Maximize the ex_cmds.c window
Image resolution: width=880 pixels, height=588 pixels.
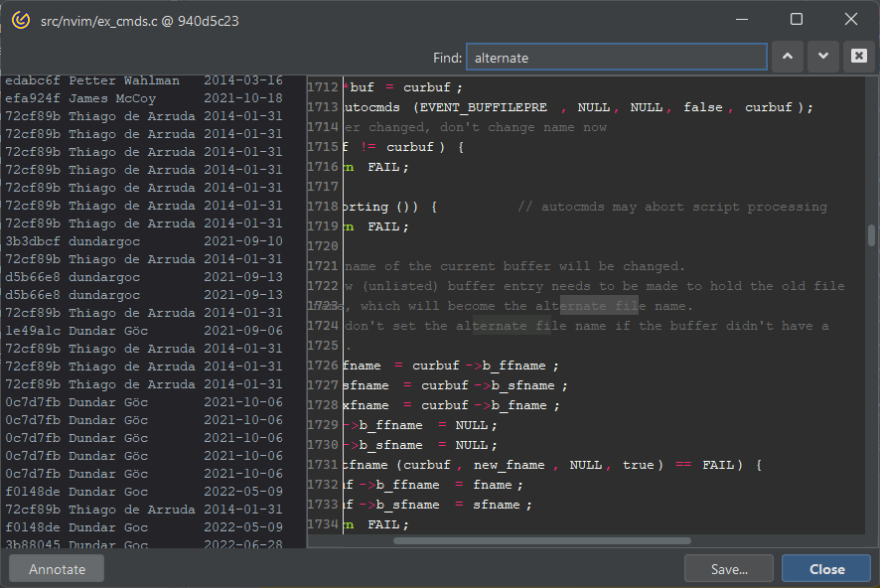(796, 20)
